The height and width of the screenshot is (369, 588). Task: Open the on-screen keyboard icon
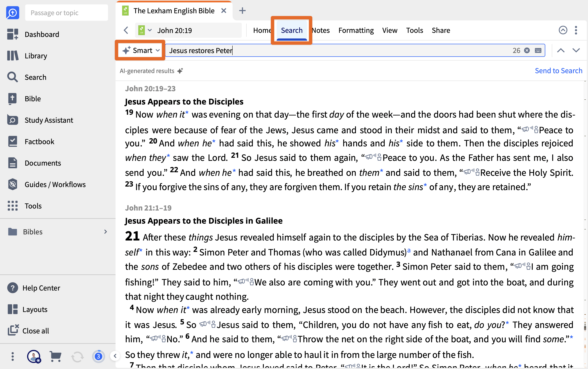coord(538,50)
